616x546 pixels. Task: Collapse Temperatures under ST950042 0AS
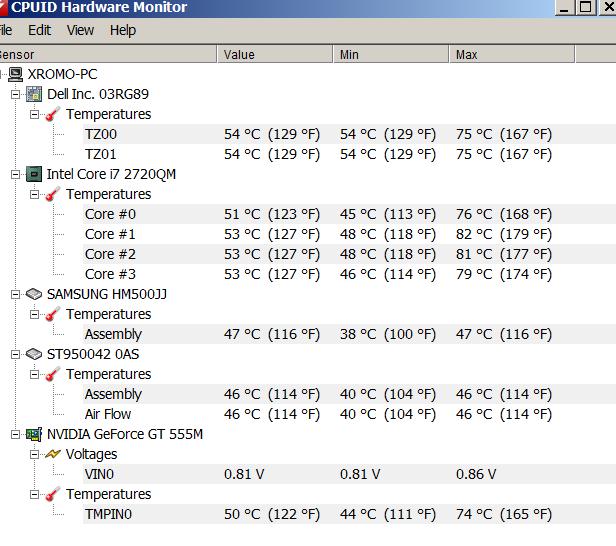[x=35, y=374]
